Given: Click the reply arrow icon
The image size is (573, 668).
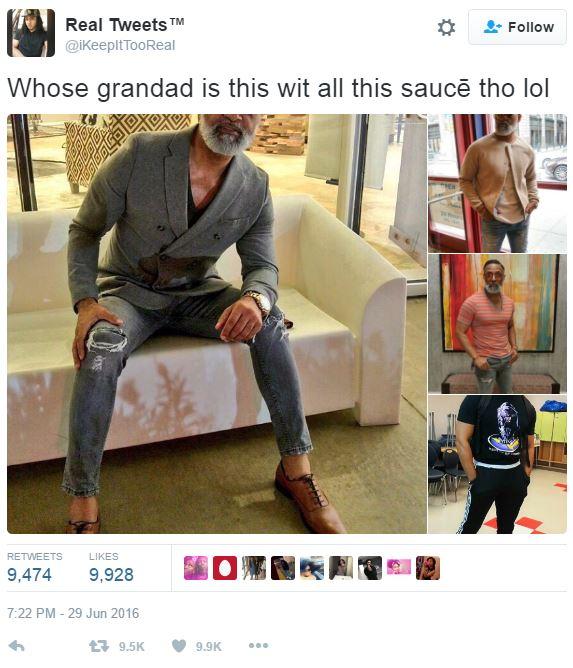Looking at the screenshot, I should tap(17, 646).
